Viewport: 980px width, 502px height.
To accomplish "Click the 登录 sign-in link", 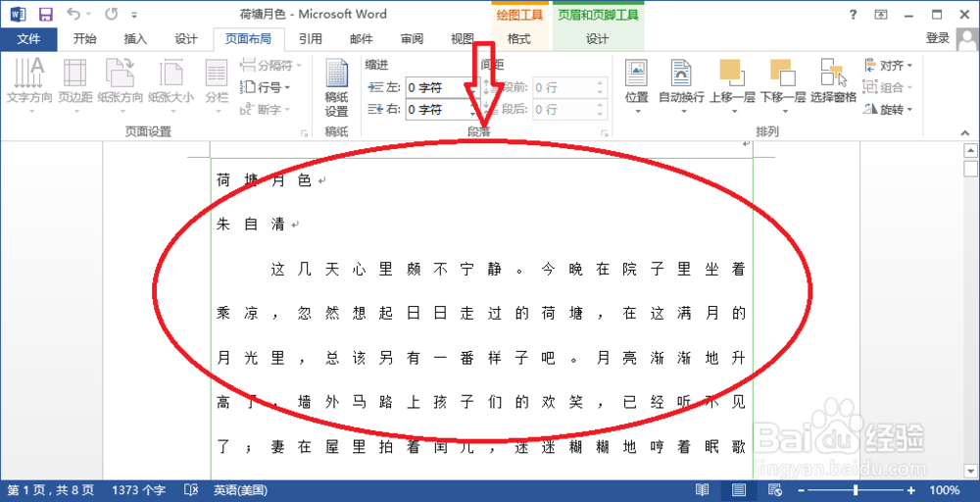I will [938, 38].
